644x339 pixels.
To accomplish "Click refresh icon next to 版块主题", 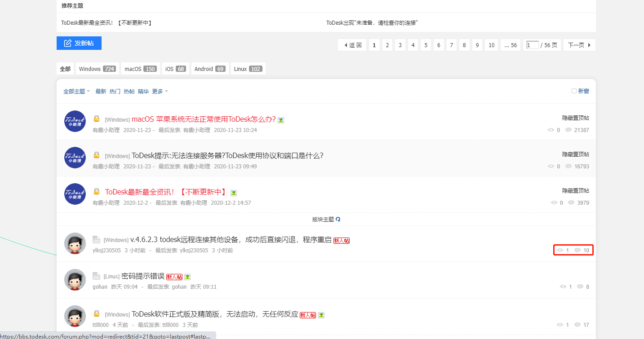I will point(338,220).
